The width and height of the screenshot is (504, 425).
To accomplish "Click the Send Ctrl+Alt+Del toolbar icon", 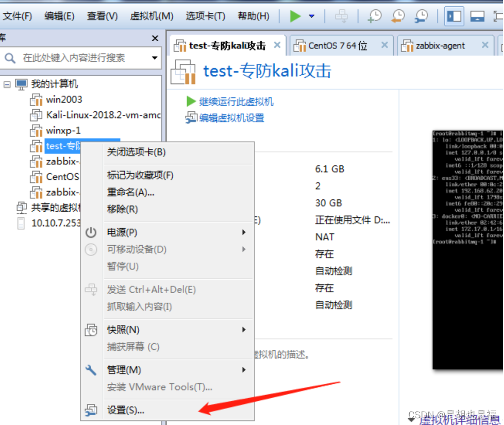I will [x=341, y=16].
